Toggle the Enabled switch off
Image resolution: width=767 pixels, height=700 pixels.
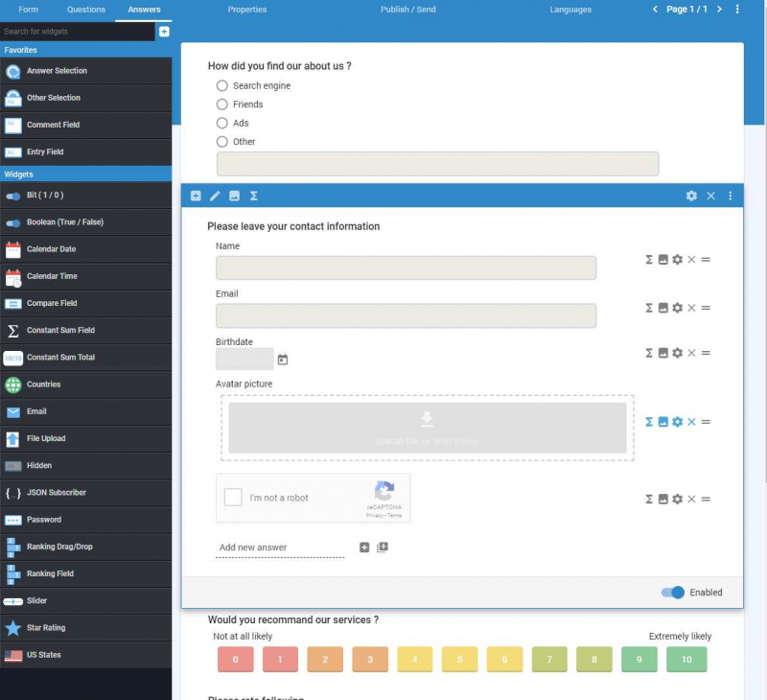point(673,593)
